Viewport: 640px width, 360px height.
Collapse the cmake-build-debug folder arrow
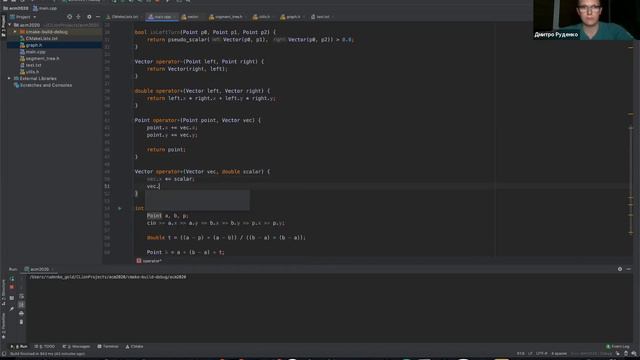15,31
